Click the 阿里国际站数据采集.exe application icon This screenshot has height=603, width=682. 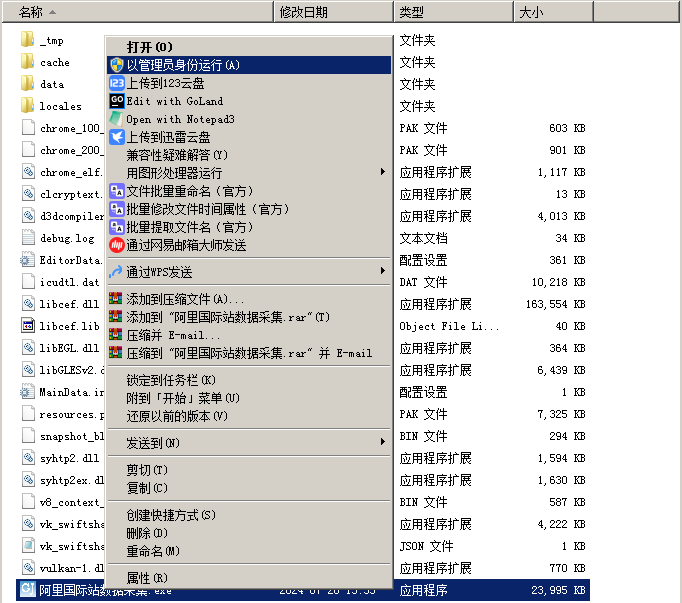(28, 589)
